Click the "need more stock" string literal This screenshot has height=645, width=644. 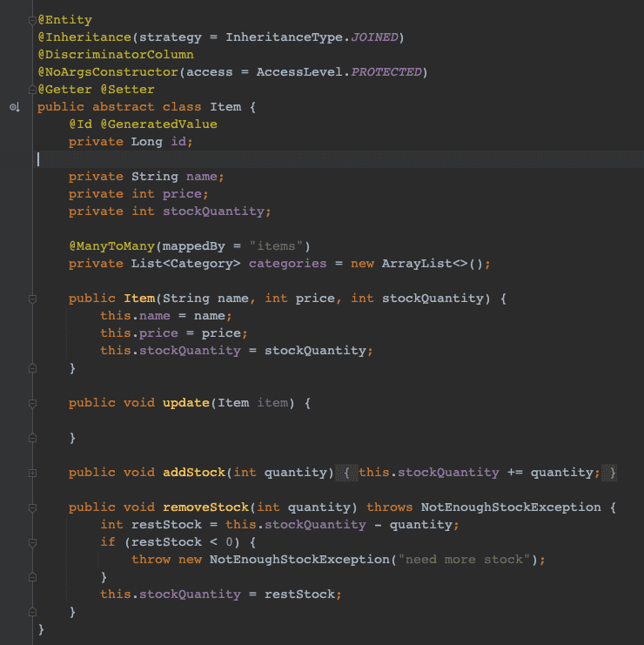pyautogui.click(x=464, y=560)
